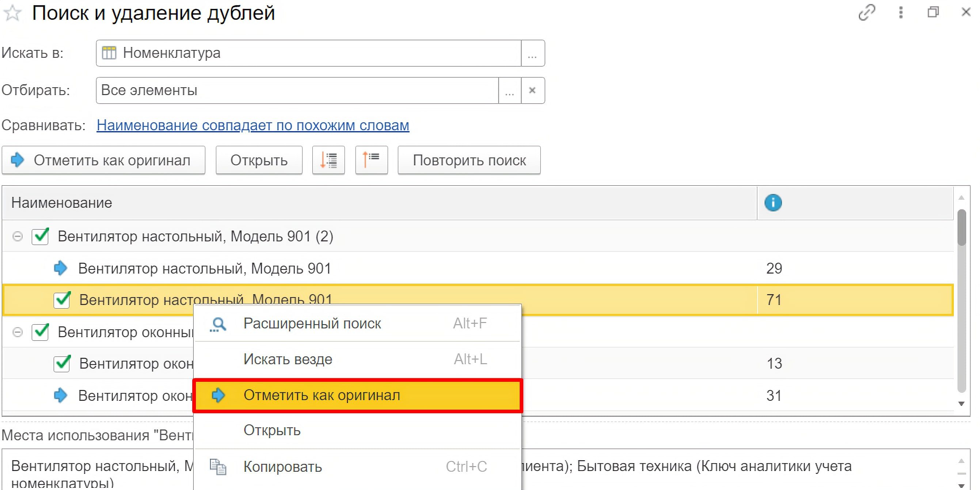Close the Поиск и удаление дублей form

965,12
